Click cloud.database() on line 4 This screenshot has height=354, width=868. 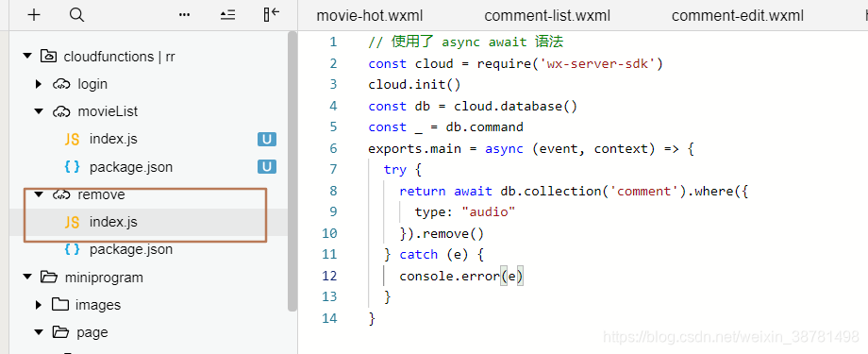[516, 106]
